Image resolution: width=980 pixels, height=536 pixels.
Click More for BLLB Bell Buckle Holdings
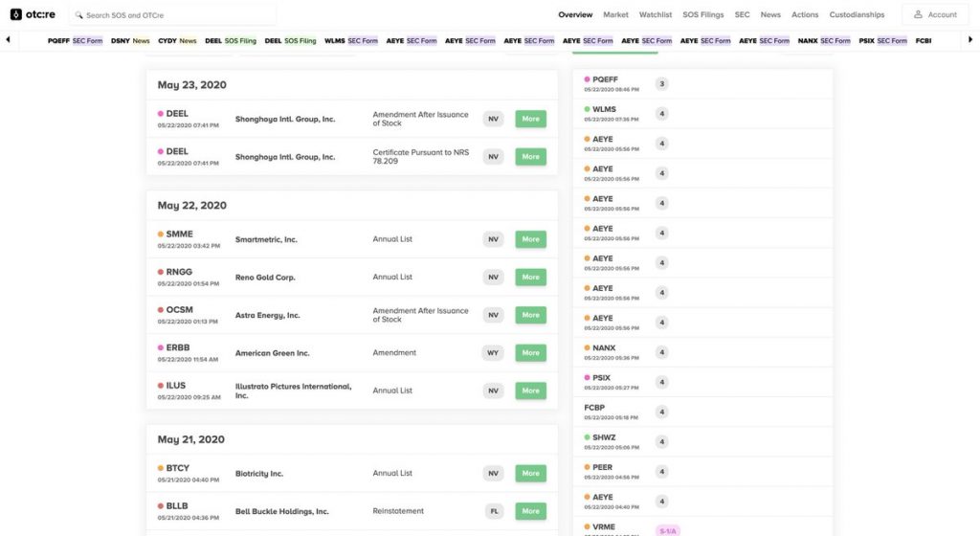click(530, 511)
